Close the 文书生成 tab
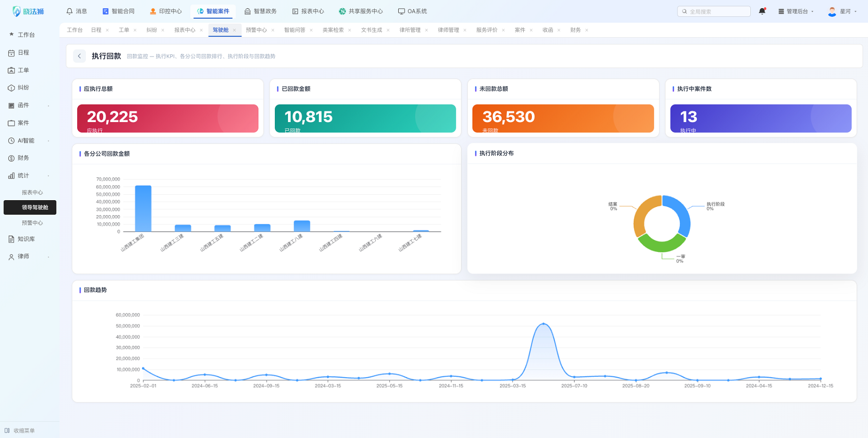This screenshot has height=438, width=868. click(x=388, y=30)
